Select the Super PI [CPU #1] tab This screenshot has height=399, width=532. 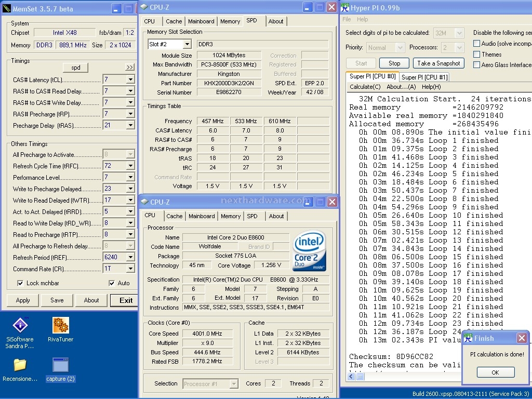(x=425, y=77)
